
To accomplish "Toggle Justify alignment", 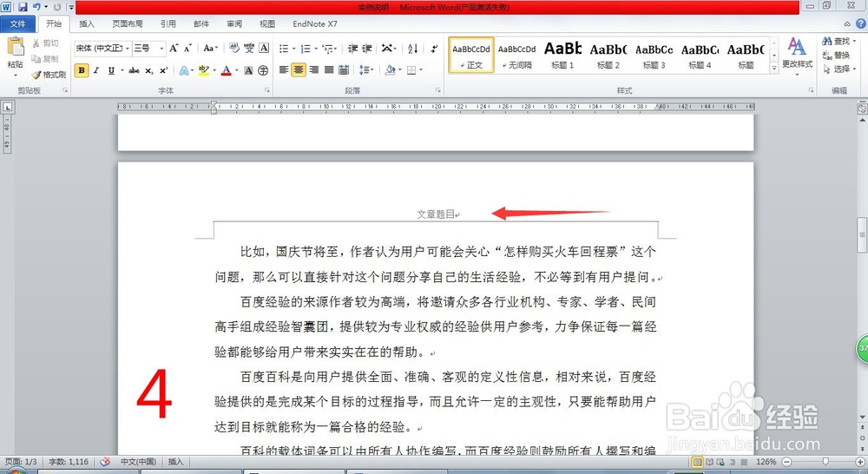I will click(x=329, y=69).
